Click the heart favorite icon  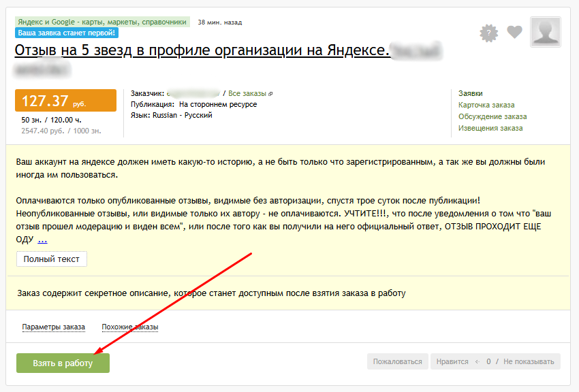[x=514, y=32]
